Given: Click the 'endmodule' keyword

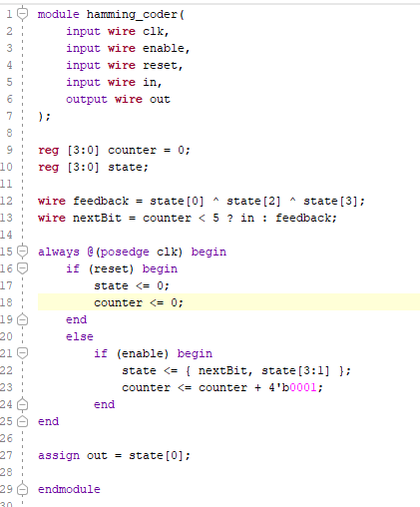Looking at the screenshot, I should pos(69,489).
